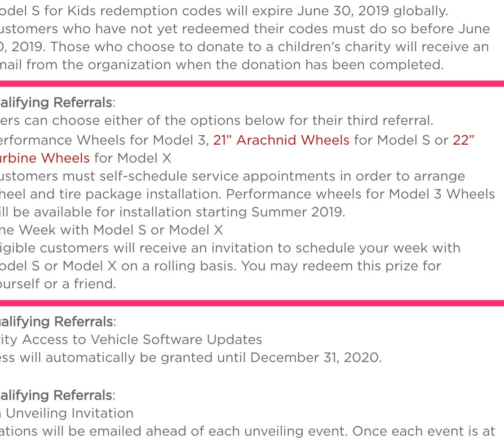
Task: Open the 21" Arachnid Wheels link
Action: [x=281, y=140]
